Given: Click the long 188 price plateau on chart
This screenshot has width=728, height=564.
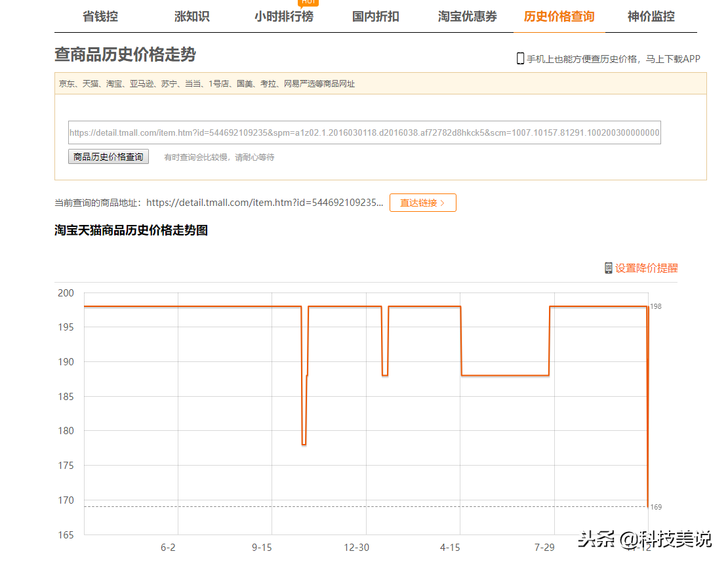Looking at the screenshot, I should [505, 375].
